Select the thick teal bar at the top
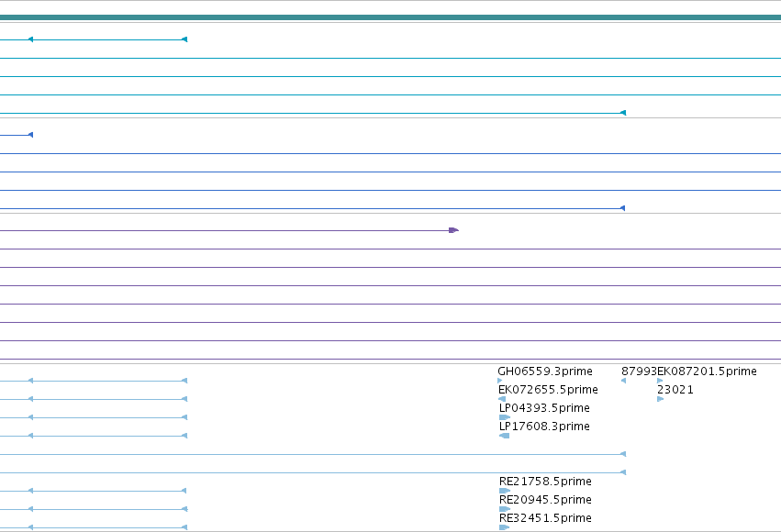The image size is (781, 532). (391, 17)
